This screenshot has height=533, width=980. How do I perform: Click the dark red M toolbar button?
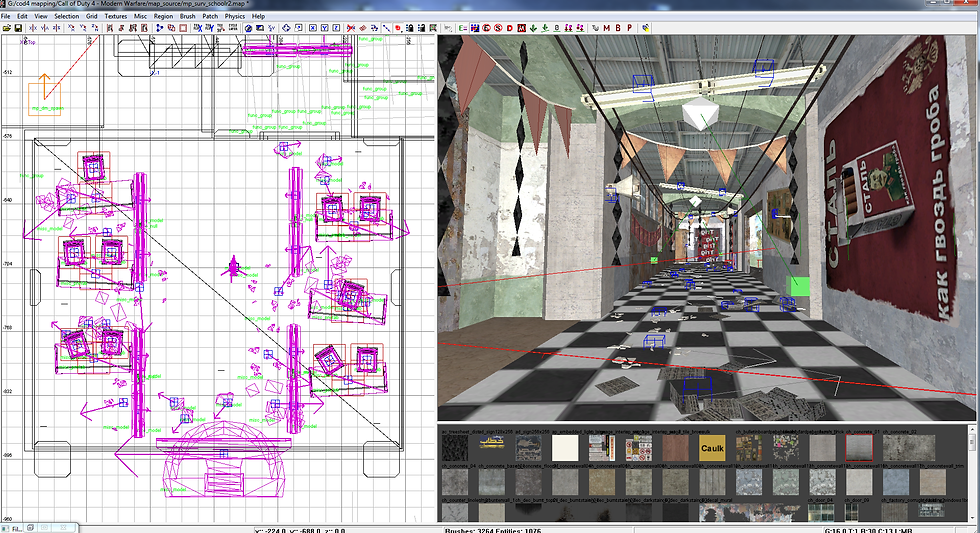tap(606, 28)
